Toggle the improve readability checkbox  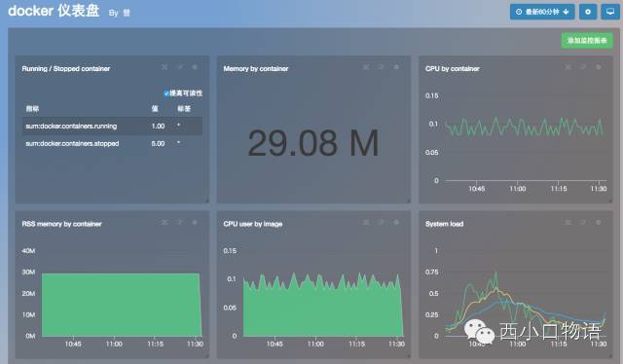tap(166, 93)
